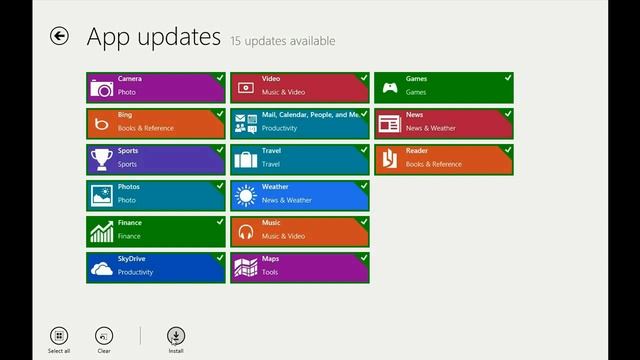Click Maps' Tools category text
This screenshot has width=640, height=360.
270,272
